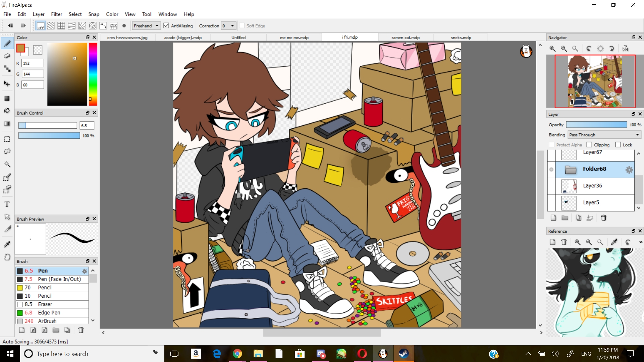Open the Filter menu

click(56, 14)
